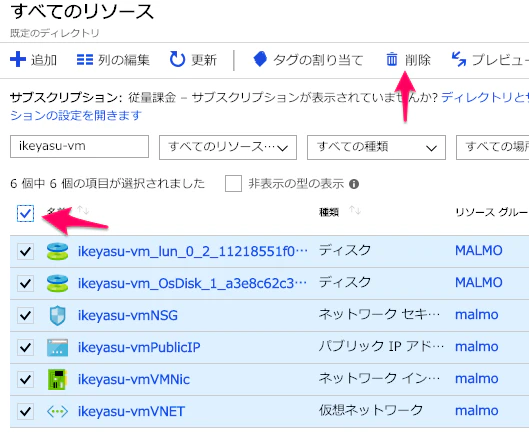Sort by 種類 column arrows
Viewport: 529px width, 441px height.
(355, 211)
